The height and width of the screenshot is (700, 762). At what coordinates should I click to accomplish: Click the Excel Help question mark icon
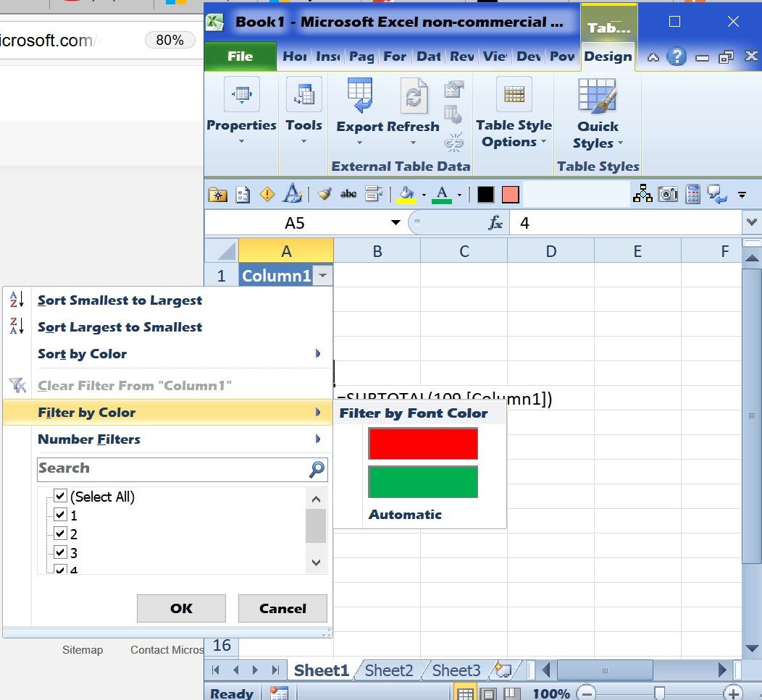click(x=677, y=57)
